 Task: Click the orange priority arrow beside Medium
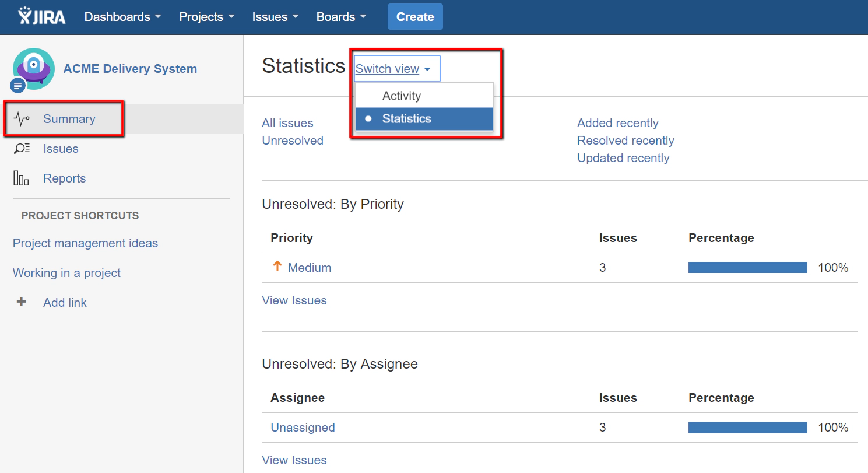coord(276,267)
